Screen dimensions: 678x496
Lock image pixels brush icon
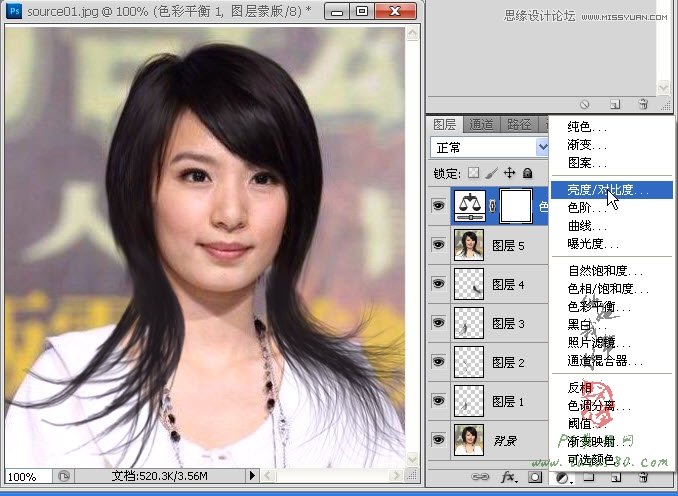[492, 173]
